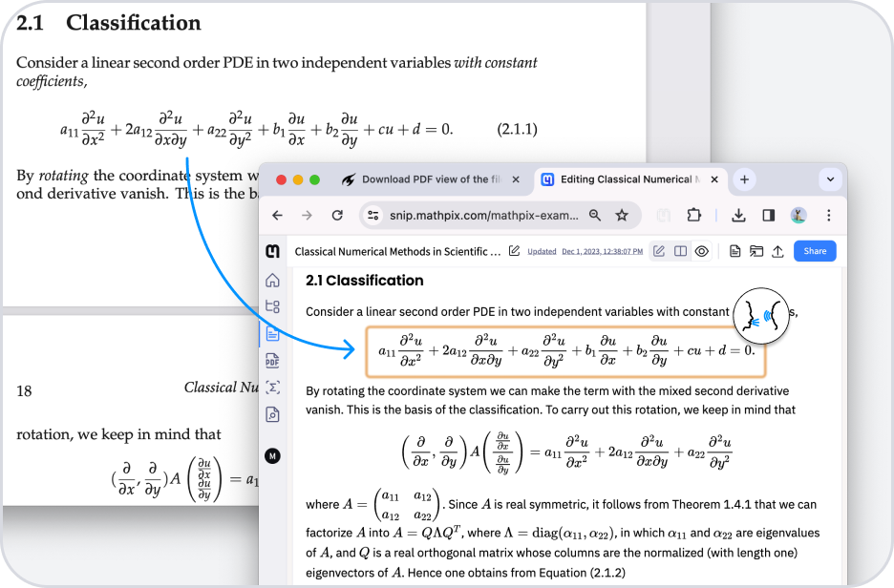Click the snip.mathpix.com address bar
Screen dimensions: 894x588
[483, 216]
